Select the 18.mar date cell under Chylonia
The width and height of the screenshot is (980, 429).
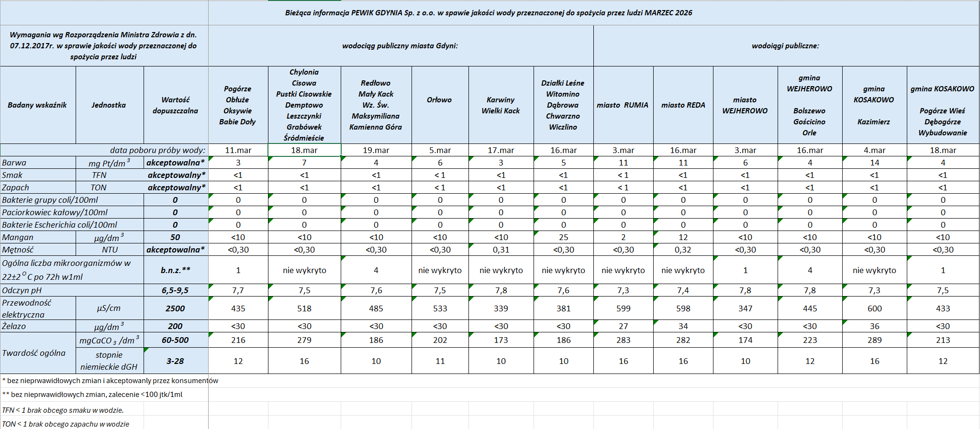click(x=304, y=150)
